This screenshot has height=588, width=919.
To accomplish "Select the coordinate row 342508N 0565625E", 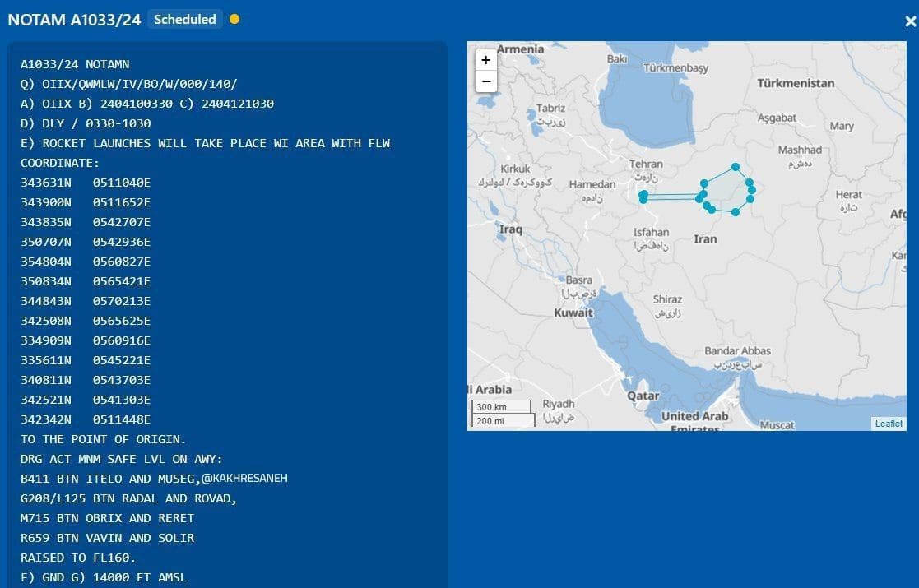I will tap(86, 321).
